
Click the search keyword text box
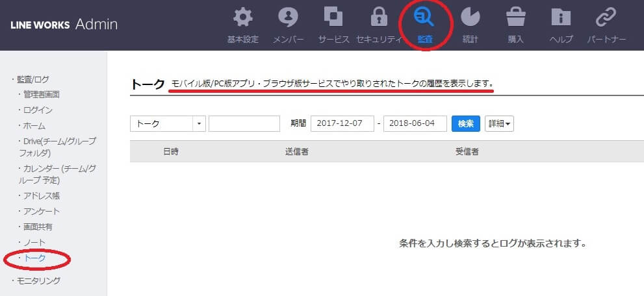[x=244, y=124]
